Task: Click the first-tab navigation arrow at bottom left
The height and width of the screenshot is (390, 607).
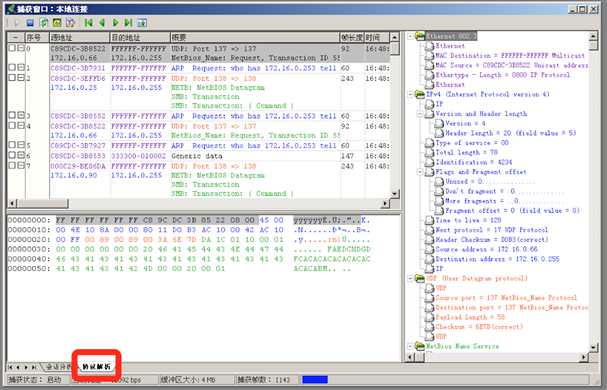Action: point(10,367)
